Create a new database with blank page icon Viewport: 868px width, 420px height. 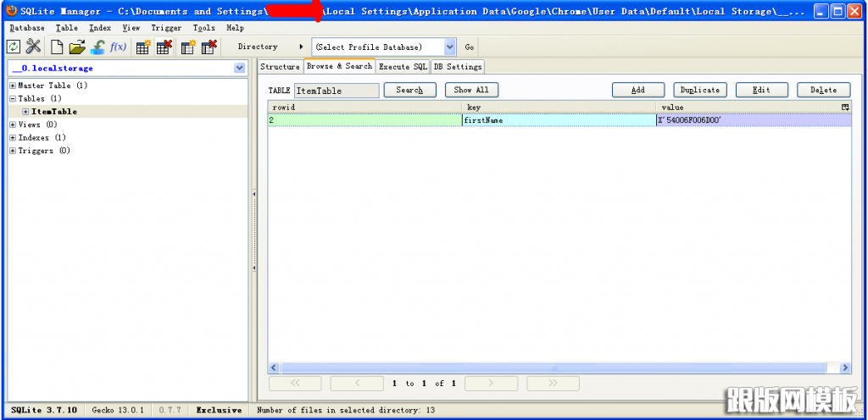[x=57, y=47]
